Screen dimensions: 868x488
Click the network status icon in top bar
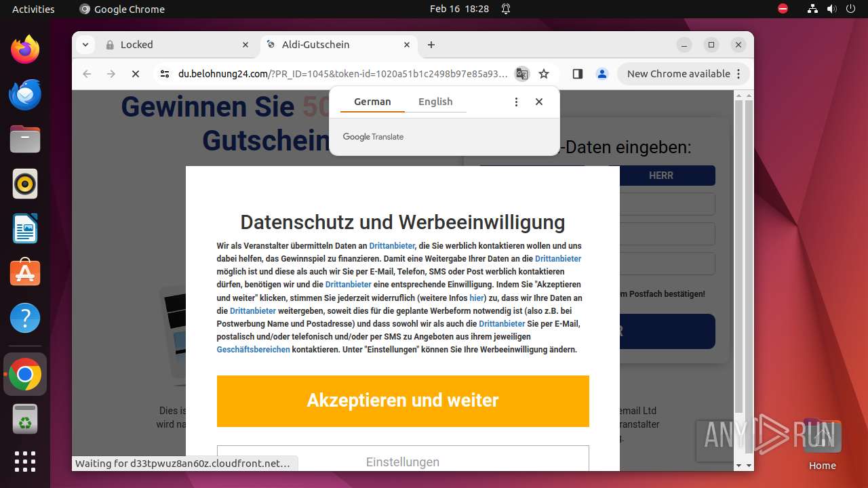[x=813, y=9]
